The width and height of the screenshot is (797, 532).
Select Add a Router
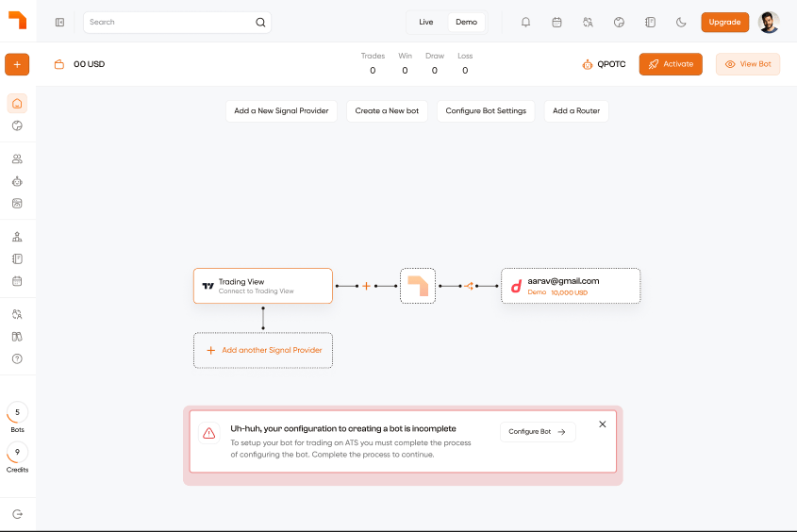coord(576,110)
